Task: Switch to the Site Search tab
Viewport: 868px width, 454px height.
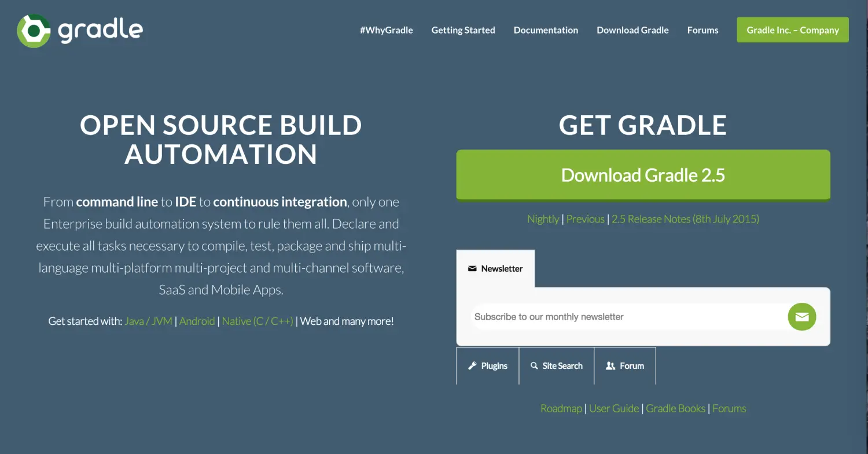Action: point(557,366)
